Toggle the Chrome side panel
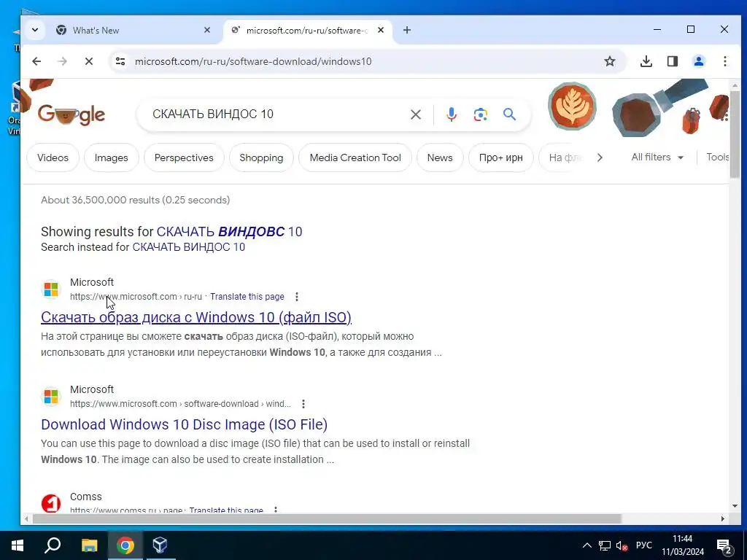This screenshot has height=560, width=747. click(x=672, y=61)
